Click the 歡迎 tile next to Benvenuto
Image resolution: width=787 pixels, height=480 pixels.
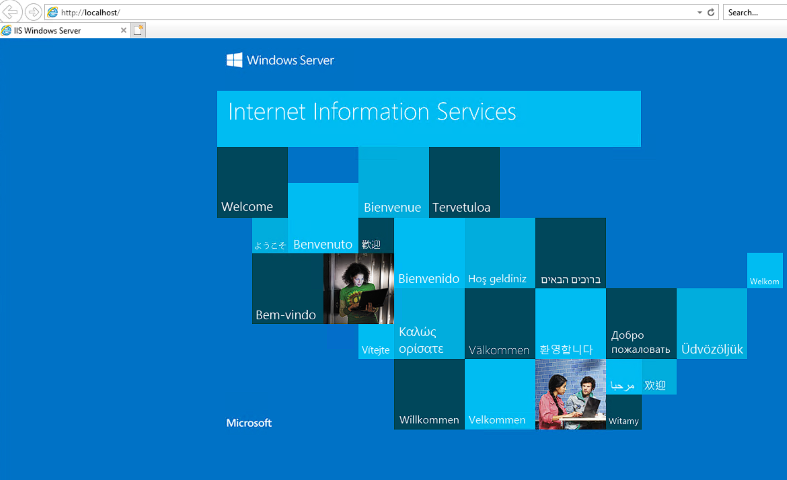tap(376, 235)
